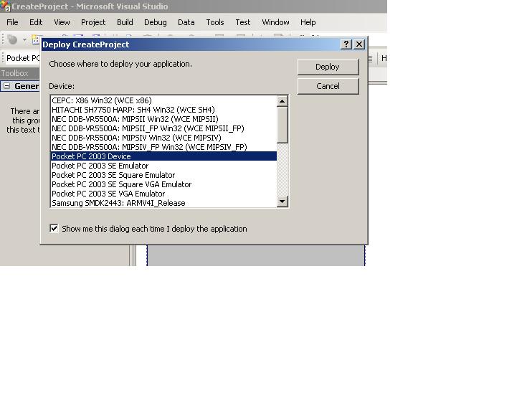Click the help question mark button

(x=346, y=44)
